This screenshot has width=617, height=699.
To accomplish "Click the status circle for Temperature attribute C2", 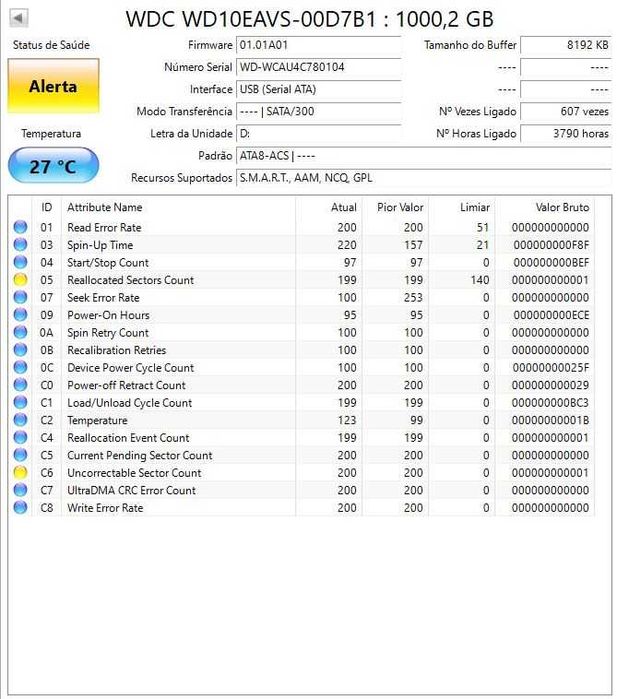I will (x=20, y=420).
